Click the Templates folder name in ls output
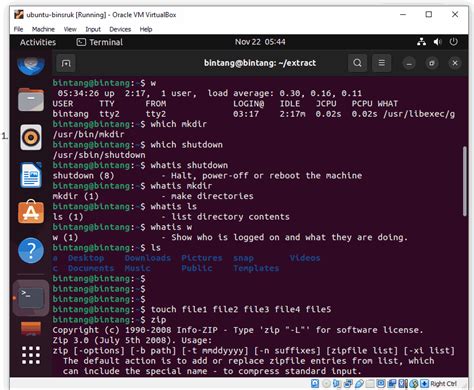The image size is (474, 390). point(256,268)
